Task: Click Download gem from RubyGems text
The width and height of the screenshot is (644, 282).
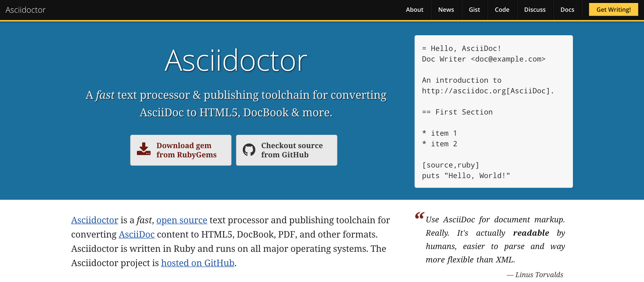Action: pyautogui.click(x=186, y=150)
